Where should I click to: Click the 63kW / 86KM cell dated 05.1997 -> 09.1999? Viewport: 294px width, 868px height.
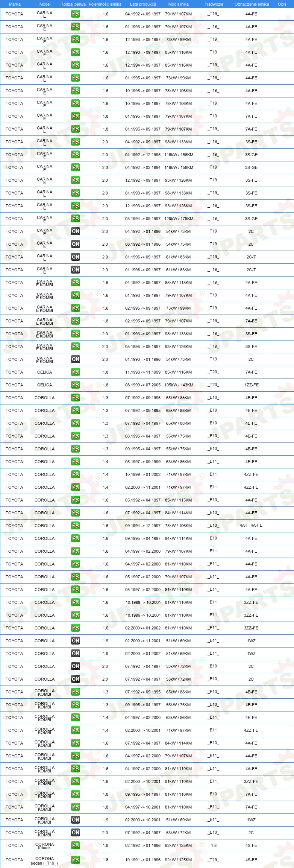pos(179,462)
